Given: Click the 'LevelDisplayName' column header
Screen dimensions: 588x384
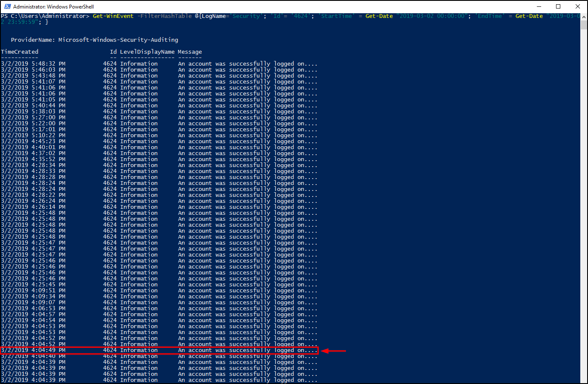Looking at the screenshot, I should point(147,52).
